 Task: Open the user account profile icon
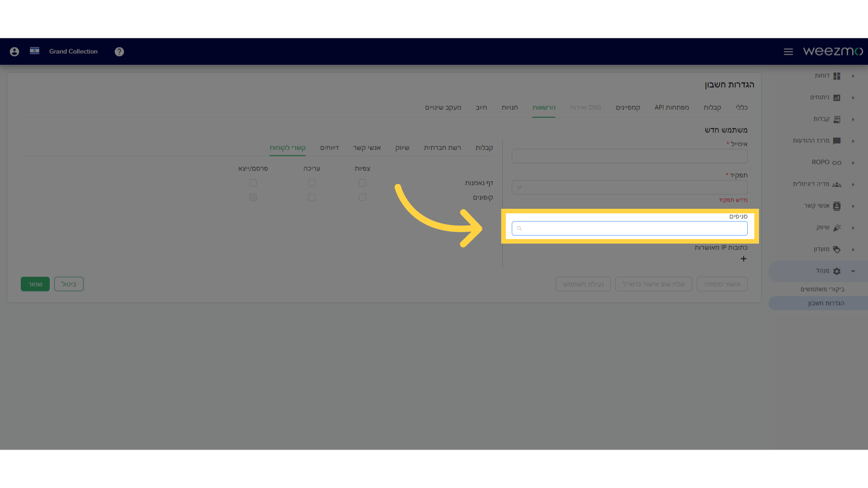[14, 52]
